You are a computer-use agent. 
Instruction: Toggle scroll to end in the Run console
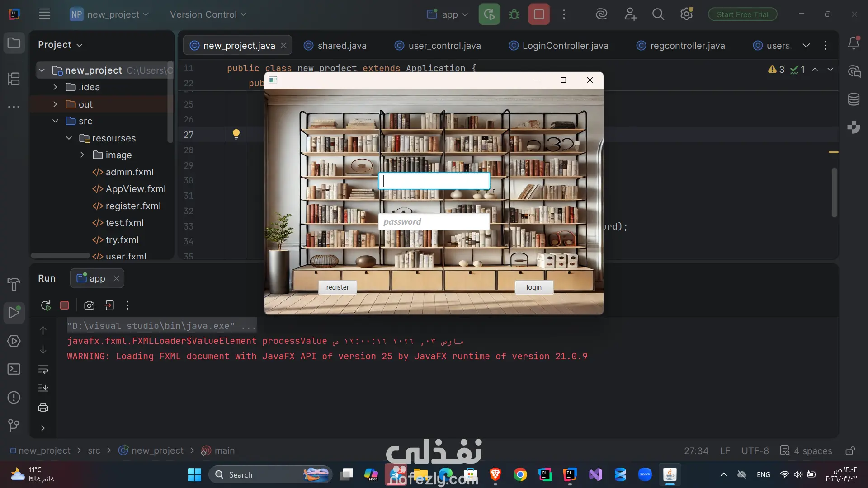pos(43,388)
